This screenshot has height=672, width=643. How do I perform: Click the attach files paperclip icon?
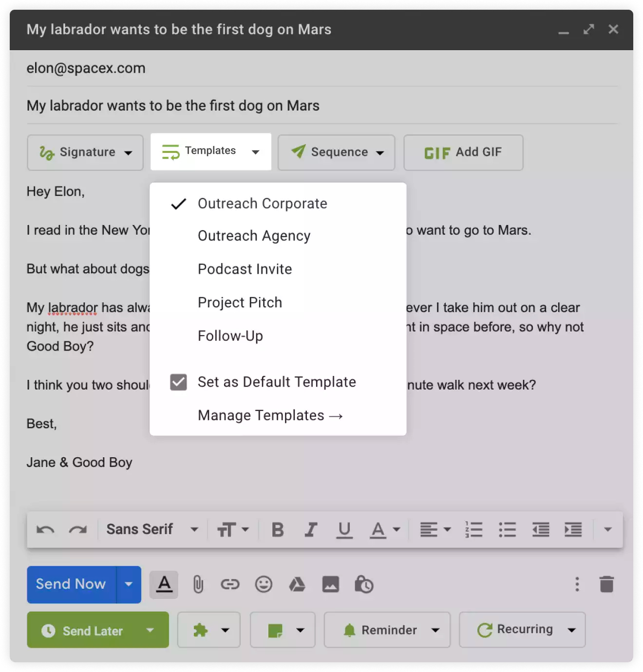tap(198, 584)
